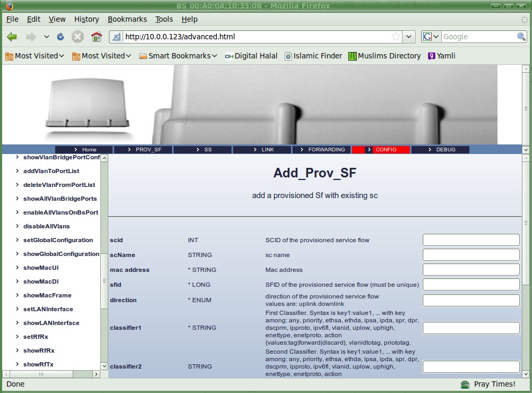The width and height of the screenshot is (532, 393).
Task: Click the sidebar horizontal scrollbar
Action: coord(51,374)
